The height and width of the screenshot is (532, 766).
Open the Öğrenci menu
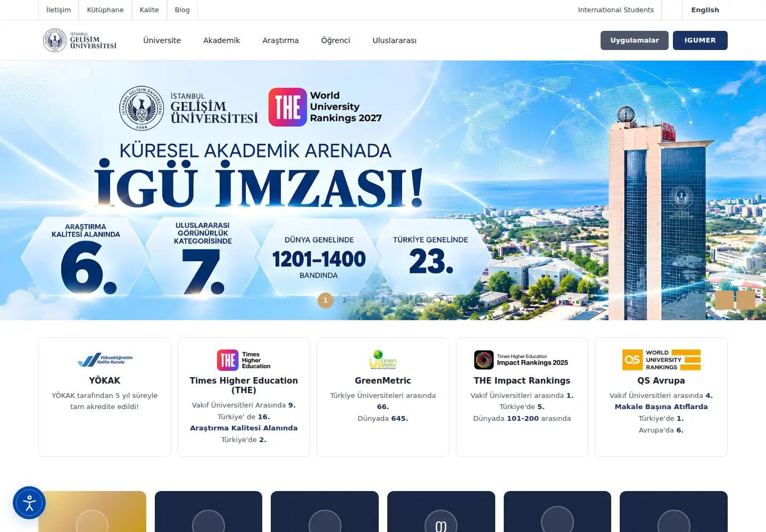pyautogui.click(x=336, y=40)
